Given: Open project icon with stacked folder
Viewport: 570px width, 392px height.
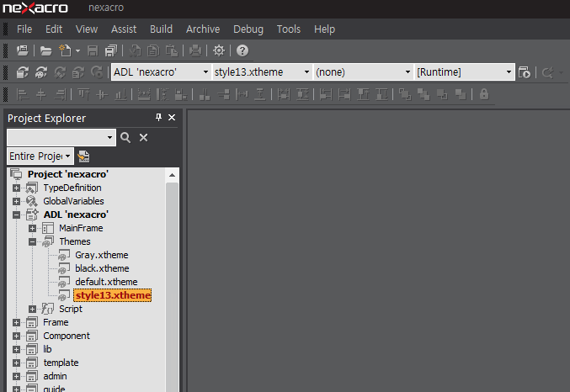Looking at the screenshot, I should coord(23,50).
